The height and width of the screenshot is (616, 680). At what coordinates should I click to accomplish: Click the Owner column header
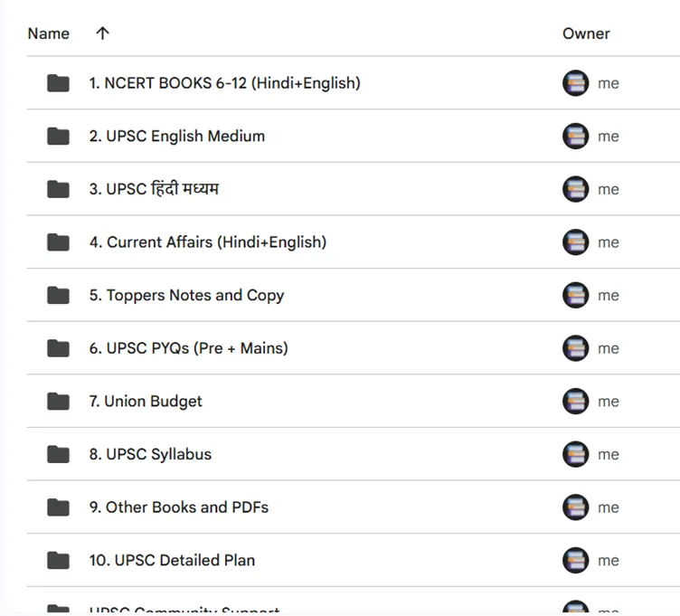coord(586,33)
